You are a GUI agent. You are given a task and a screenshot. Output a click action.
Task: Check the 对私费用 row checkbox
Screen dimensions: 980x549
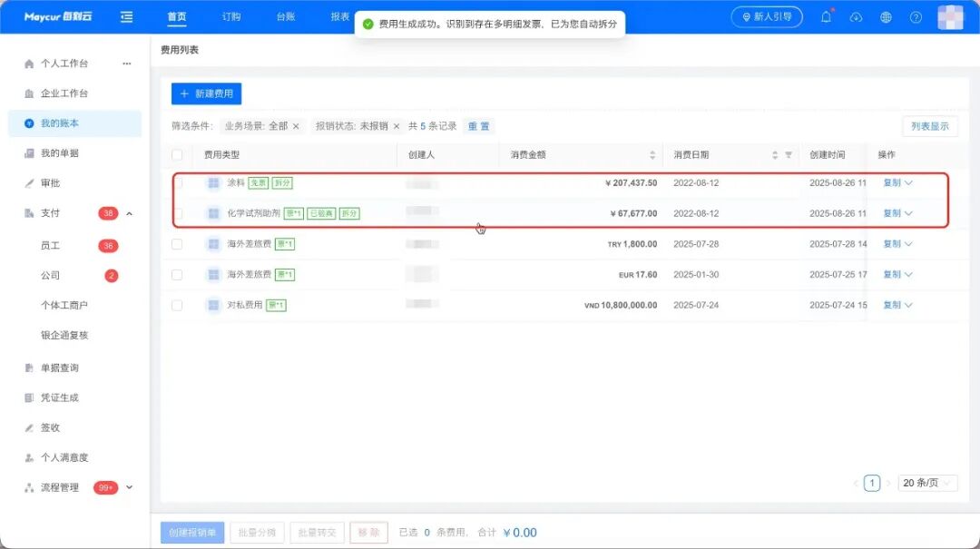[177, 305]
